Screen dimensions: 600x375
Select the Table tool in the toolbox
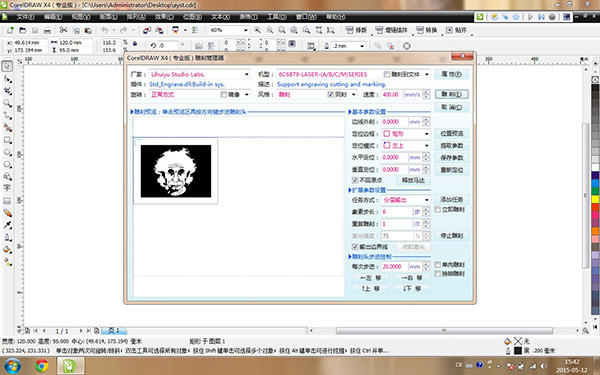point(7,201)
